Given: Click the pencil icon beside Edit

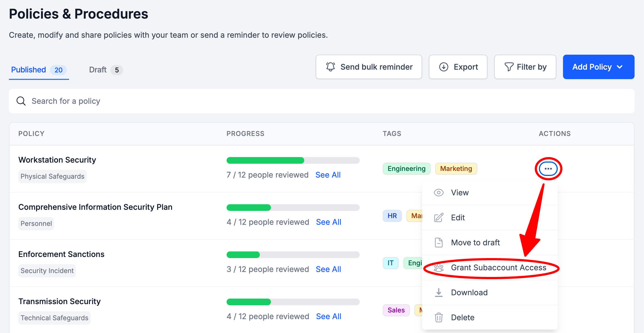Looking at the screenshot, I should click(438, 218).
